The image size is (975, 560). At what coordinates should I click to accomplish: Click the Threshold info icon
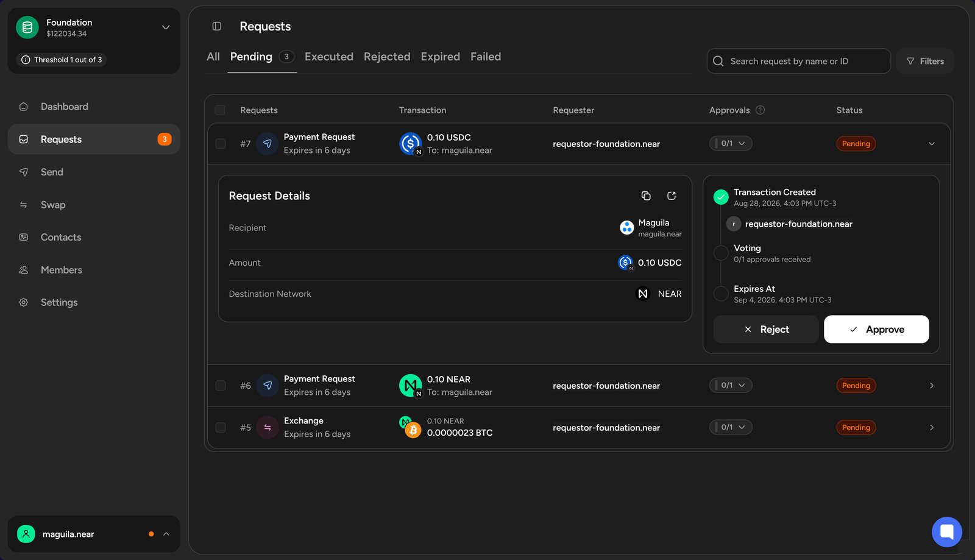26,60
